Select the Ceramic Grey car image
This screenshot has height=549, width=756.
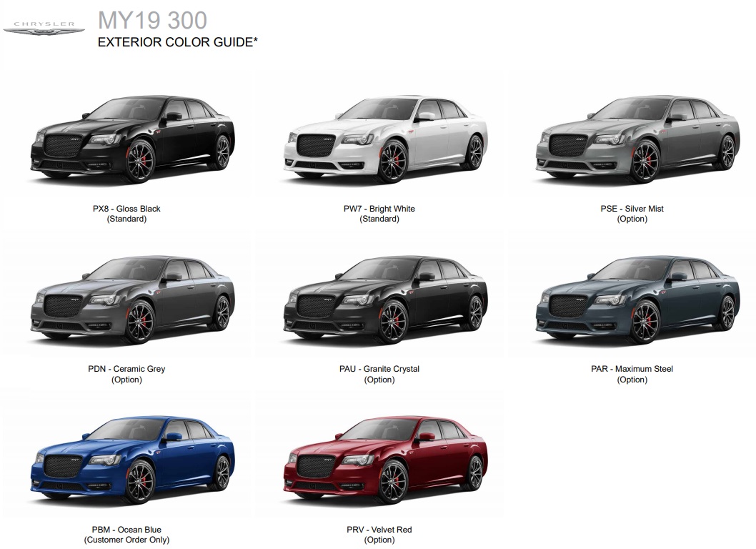(x=132, y=299)
